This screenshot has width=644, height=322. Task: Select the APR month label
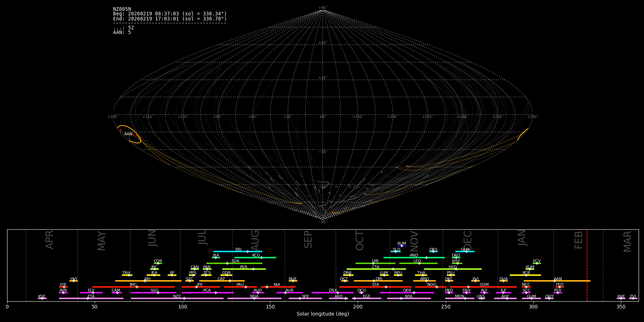tap(49, 240)
